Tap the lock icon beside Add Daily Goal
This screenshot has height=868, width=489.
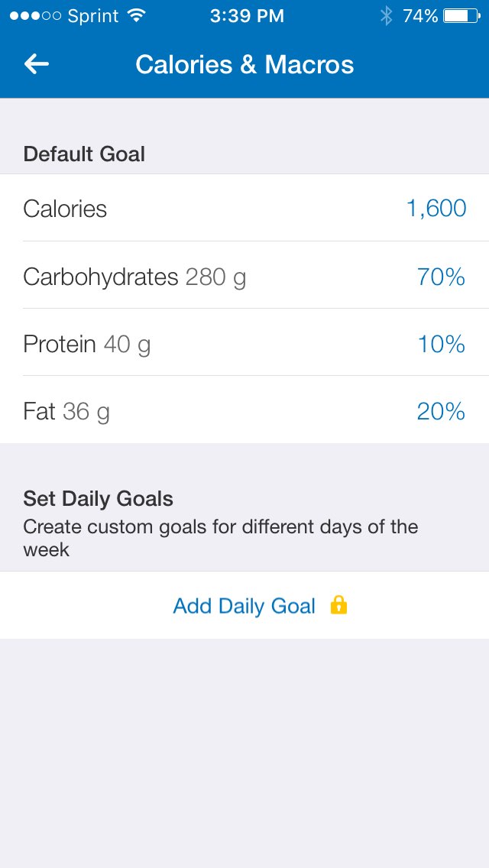pos(338,605)
